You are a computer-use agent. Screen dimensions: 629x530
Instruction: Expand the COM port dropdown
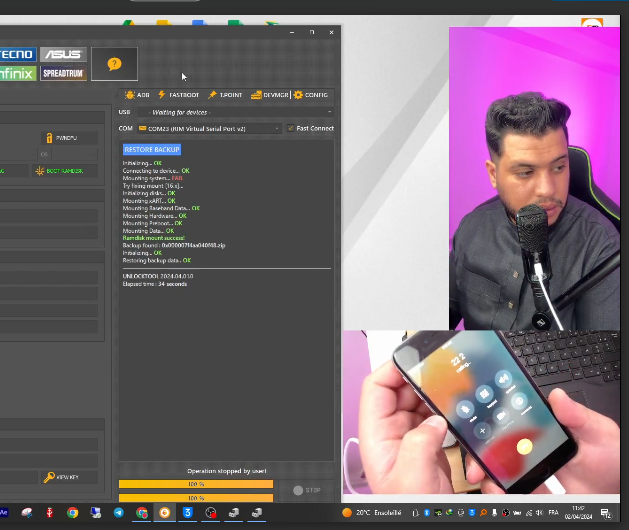point(209,128)
